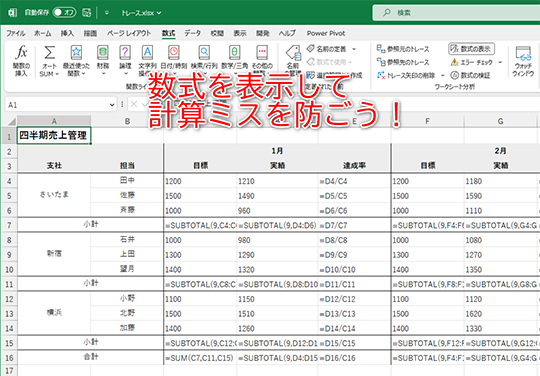Click the 横浜 merged cell
Image resolution: width=540 pixels, height=376 pixels.
tap(54, 313)
